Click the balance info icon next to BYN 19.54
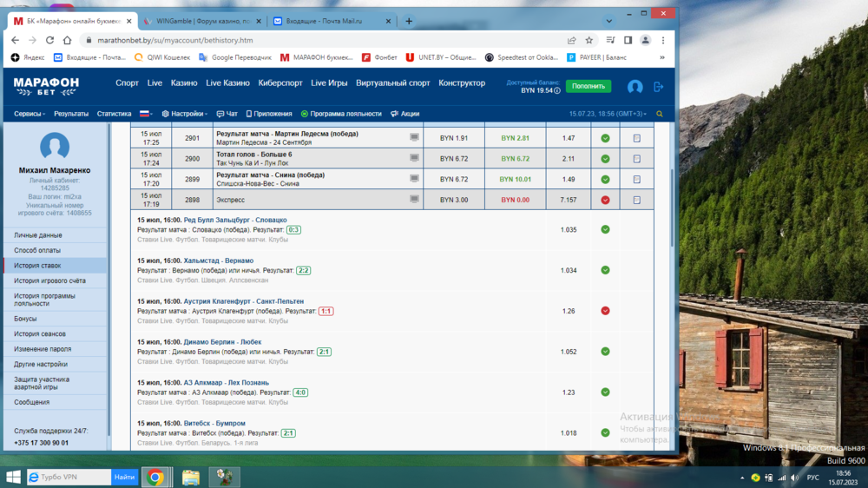 (x=556, y=90)
